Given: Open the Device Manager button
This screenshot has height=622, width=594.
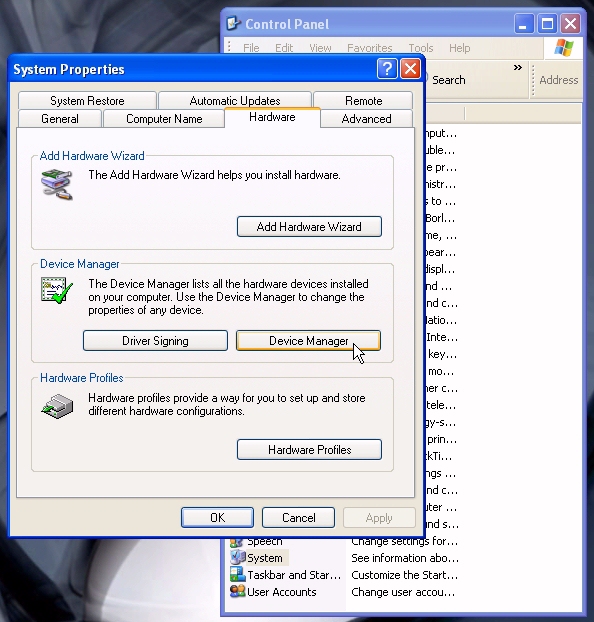Looking at the screenshot, I should [308, 341].
